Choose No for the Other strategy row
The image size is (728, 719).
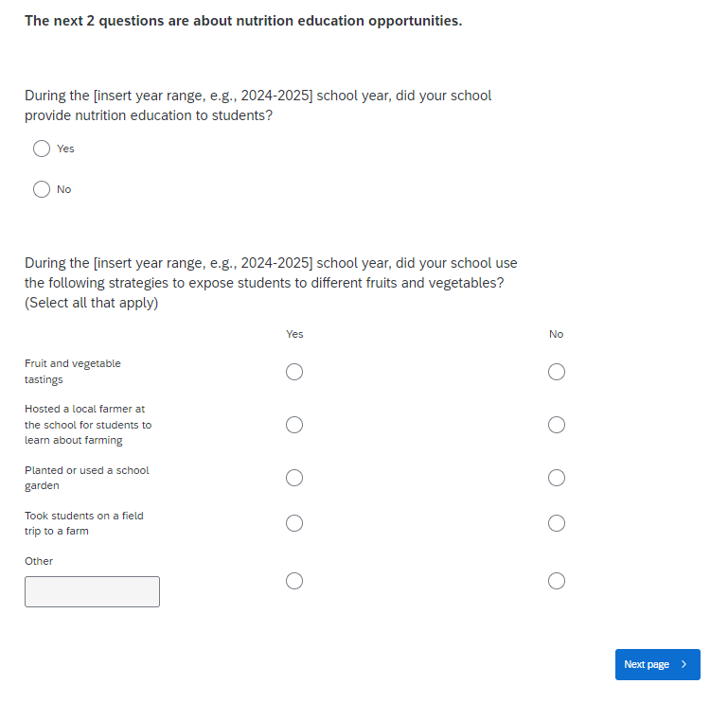pyautogui.click(x=557, y=580)
